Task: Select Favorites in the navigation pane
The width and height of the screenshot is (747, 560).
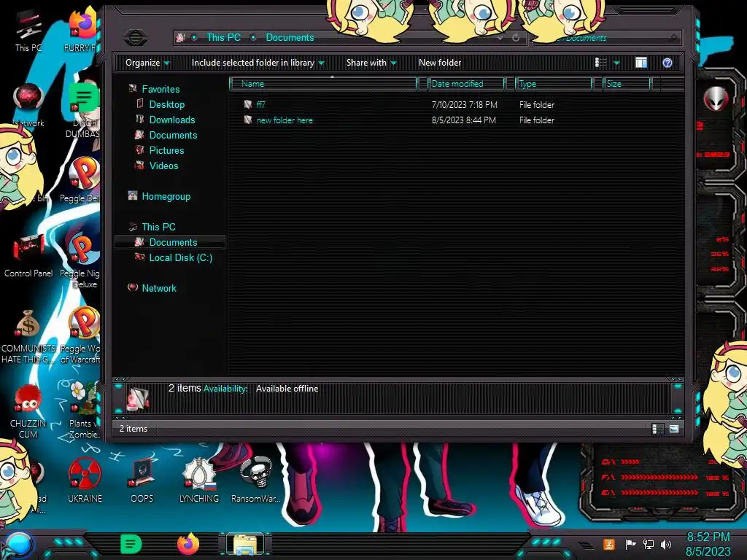Action: (160, 89)
